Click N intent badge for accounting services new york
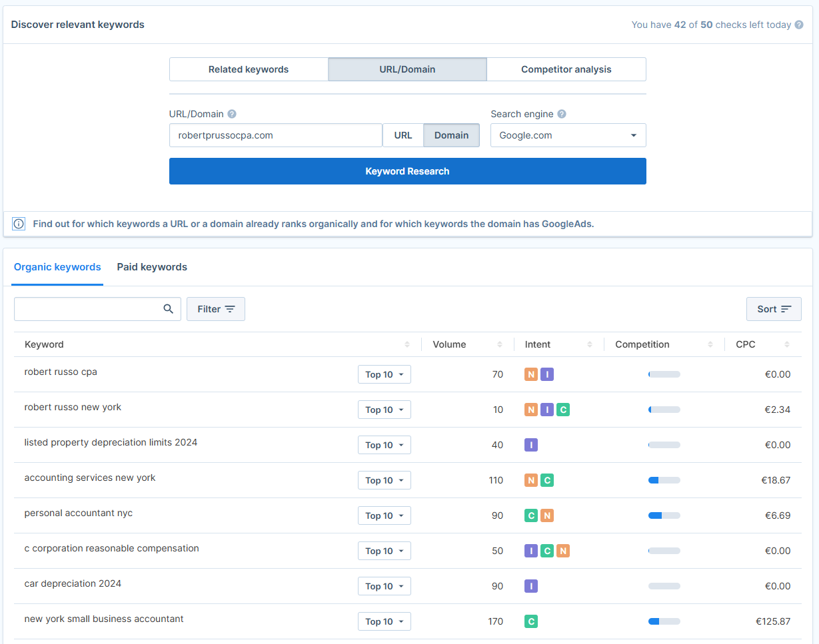819x644 pixels. click(x=531, y=480)
